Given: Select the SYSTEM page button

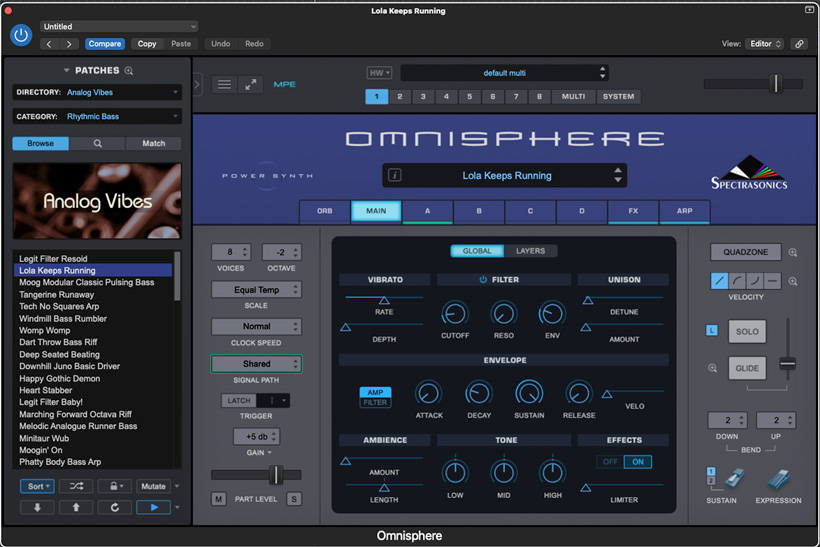Looking at the screenshot, I should [x=618, y=97].
